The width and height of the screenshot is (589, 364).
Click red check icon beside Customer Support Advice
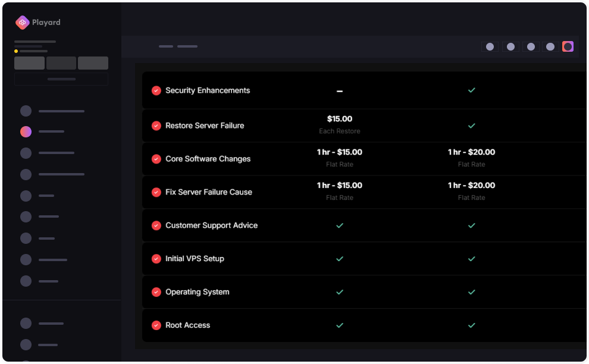[x=156, y=225]
